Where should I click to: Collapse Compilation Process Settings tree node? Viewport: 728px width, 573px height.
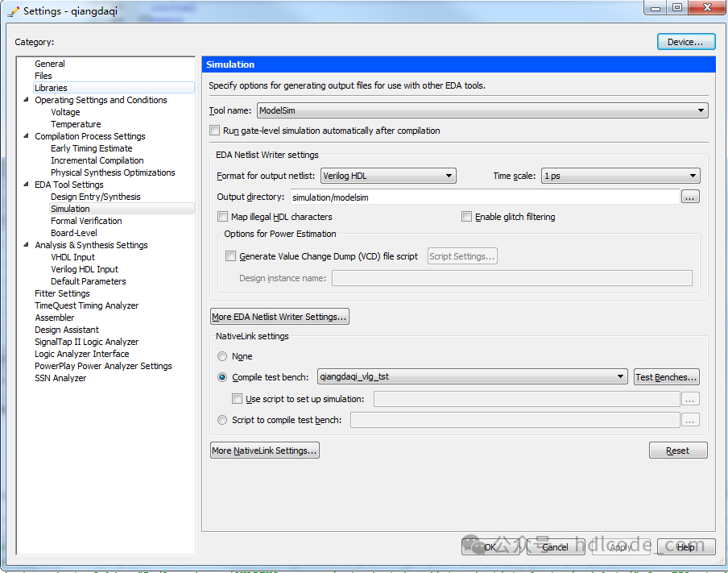(26, 135)
